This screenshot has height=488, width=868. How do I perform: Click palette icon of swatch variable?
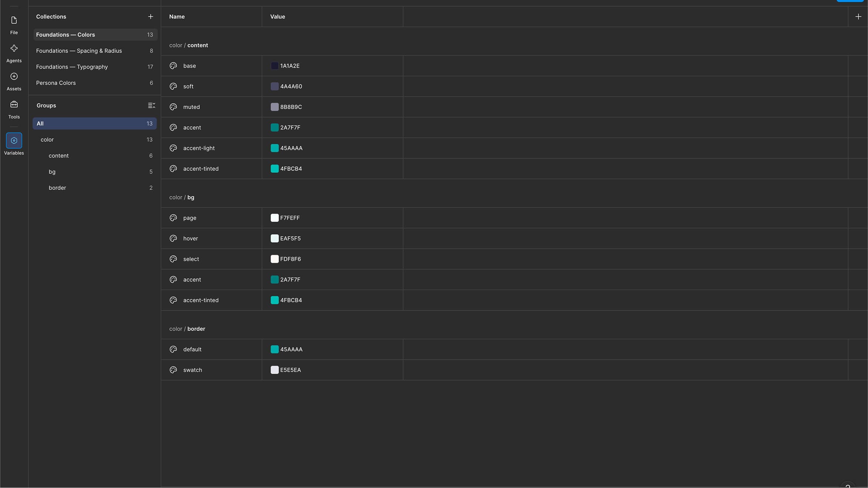(173, 370)
